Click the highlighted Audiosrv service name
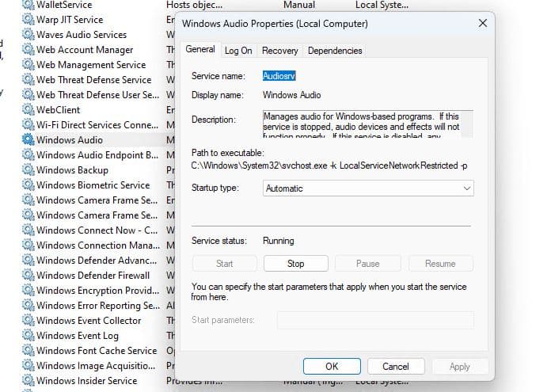551x392 pixels. (x=279, y=76)
